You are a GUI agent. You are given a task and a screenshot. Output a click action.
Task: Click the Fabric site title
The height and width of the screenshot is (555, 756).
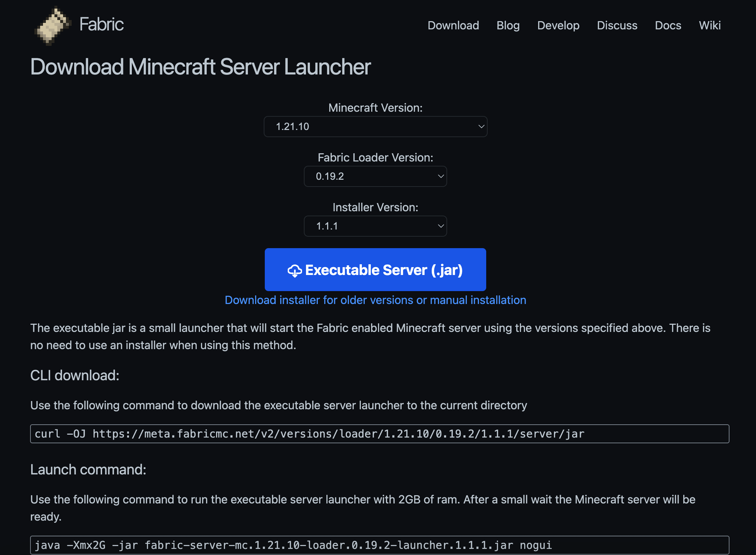tap(101, 24)
